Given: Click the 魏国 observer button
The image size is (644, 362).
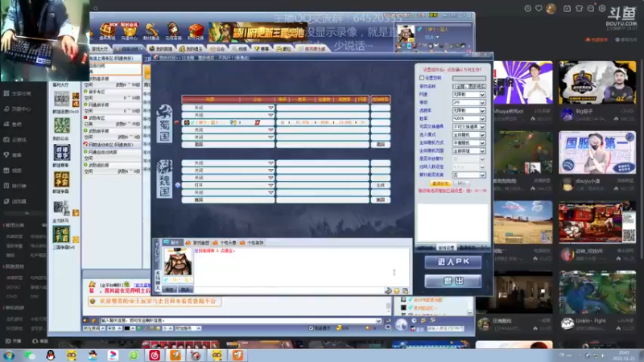Looking at the screenshot, I should tap(380, 200).
